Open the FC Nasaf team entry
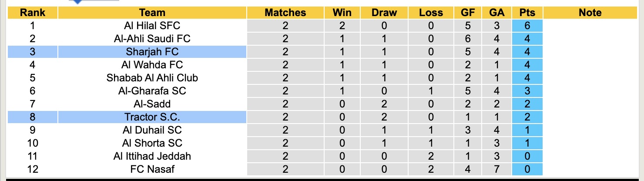Screen dimensions: 644x181 point(152,169)
